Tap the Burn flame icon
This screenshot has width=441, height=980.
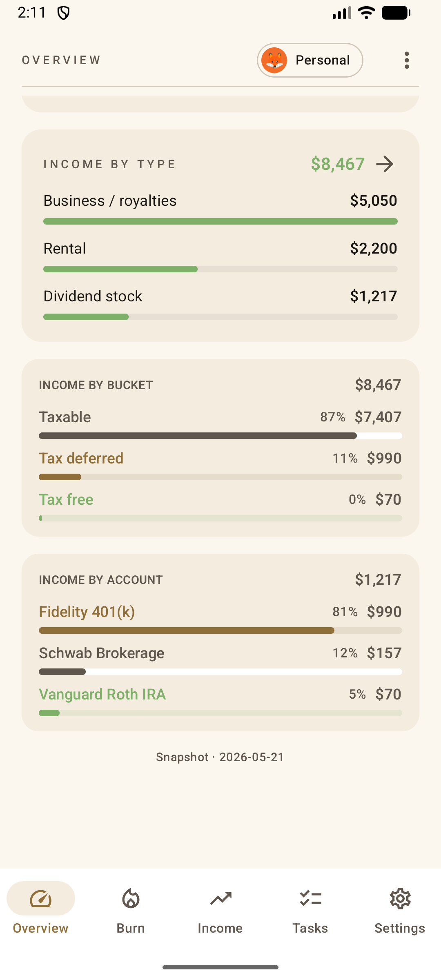(x=131, y=898)
